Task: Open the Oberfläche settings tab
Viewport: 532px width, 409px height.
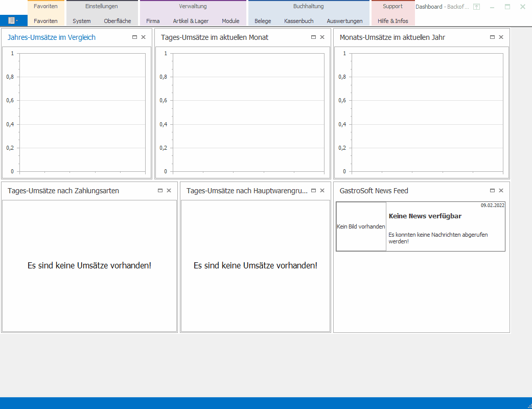Action: point(117,21)
